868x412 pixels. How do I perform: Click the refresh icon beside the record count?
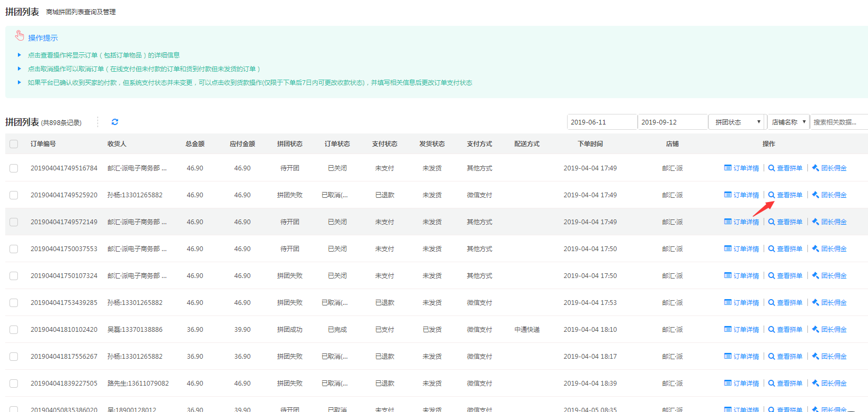(x=115, y=122)
